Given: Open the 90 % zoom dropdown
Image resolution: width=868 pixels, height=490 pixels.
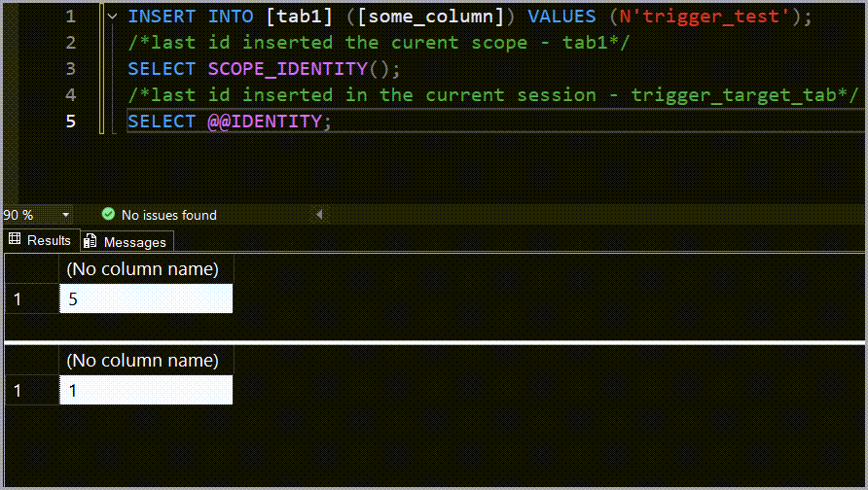Looking at the screenshot, I should point(65,215).
